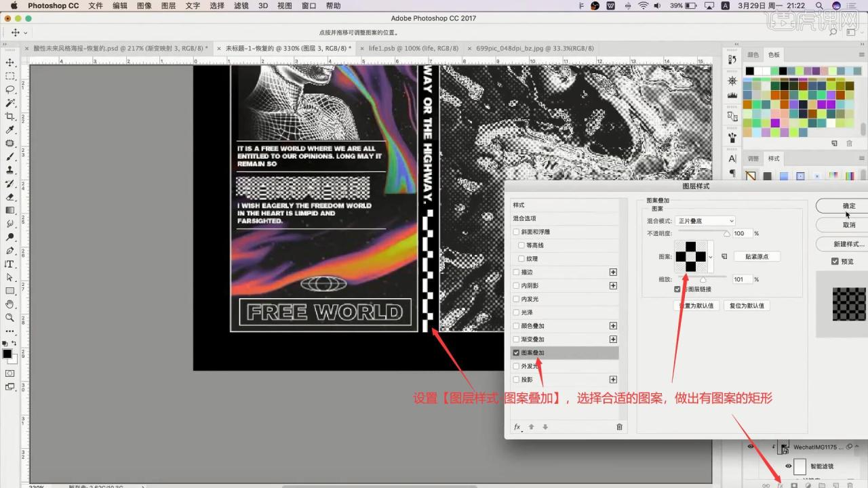Enable the 纹理 checkbox

tap(521, 259)
